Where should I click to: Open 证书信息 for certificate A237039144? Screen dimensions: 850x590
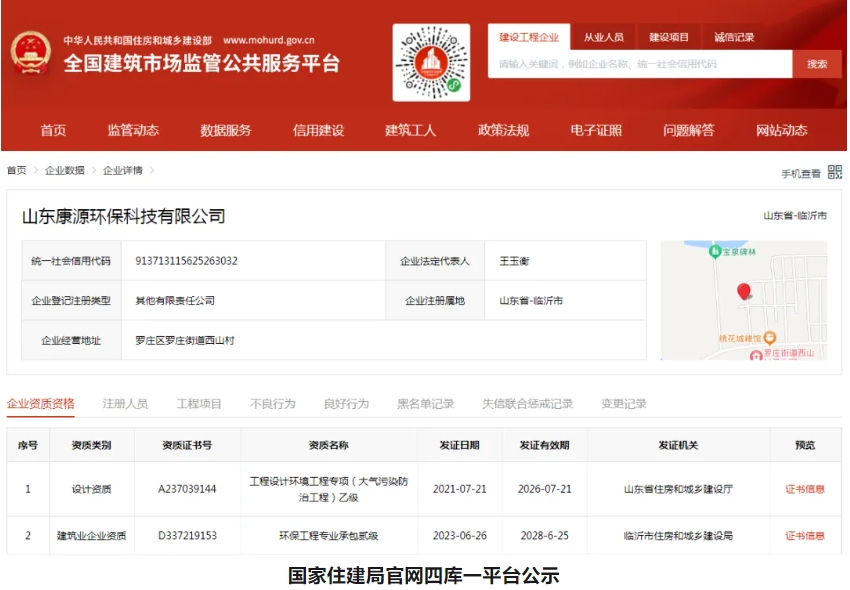tap(805, 489)
